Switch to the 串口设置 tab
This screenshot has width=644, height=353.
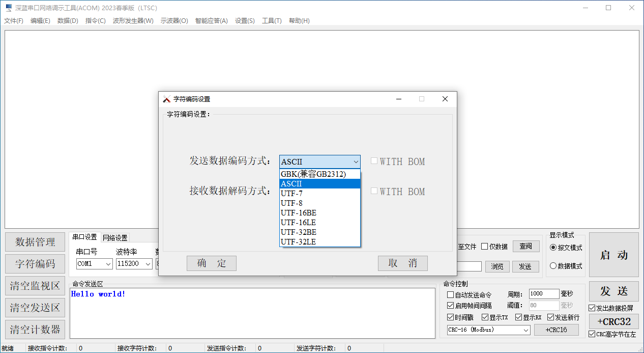[x=84, y=237]
